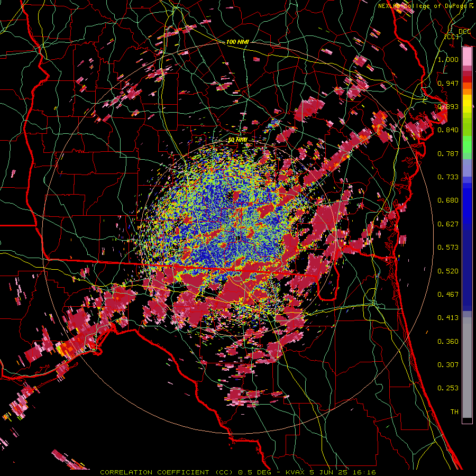Click the 5 JUN 25 date text
476x476 pixels.
tap(328, 472)
